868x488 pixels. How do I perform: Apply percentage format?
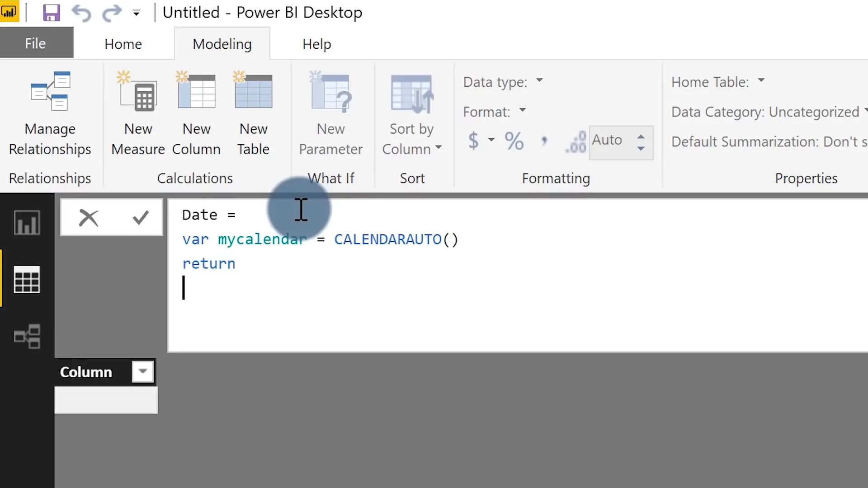[x=514, y=141]
